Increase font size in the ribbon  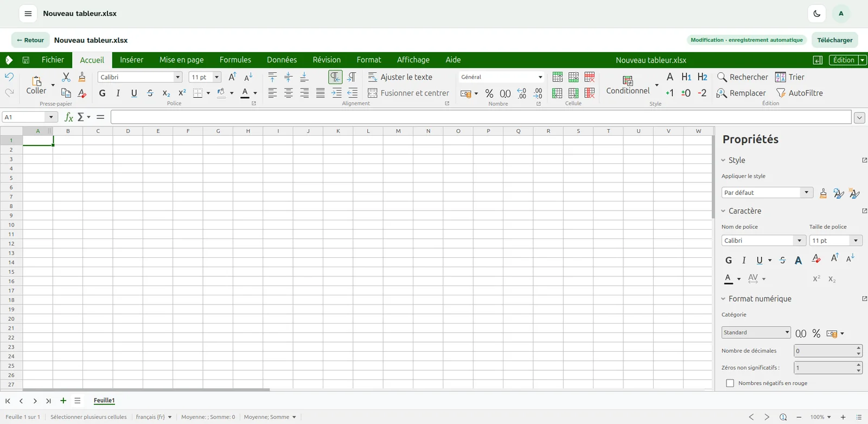[x=232, y=77]
